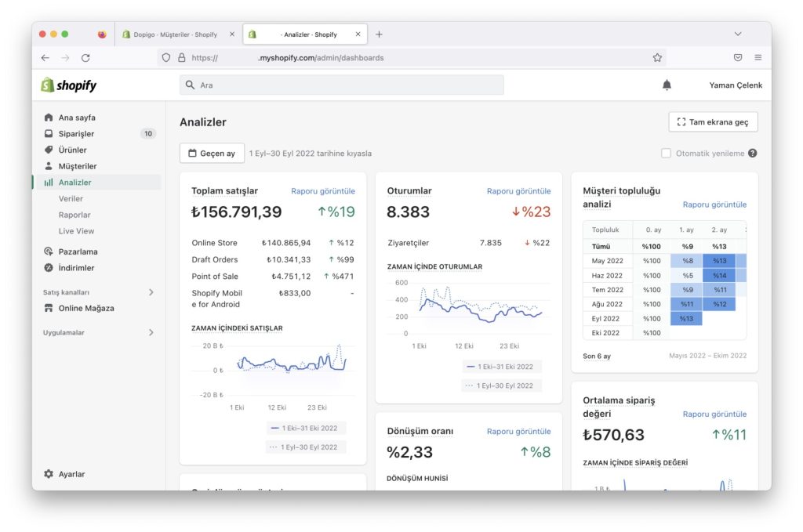Click the Ayarlar gear icon
Image resolution: width=803 pixels, height=532 pixels.
pyautogui.click(x=49, y=474)
